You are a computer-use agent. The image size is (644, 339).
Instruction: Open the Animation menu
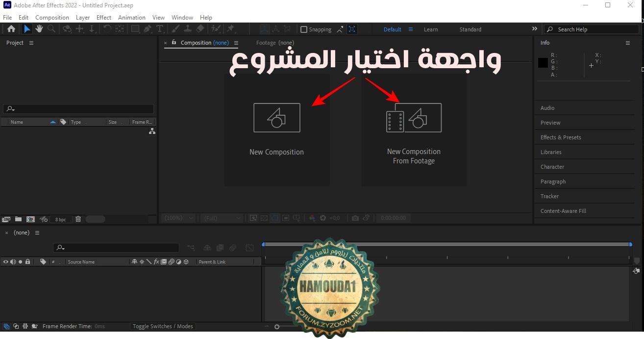coord(132,17)
